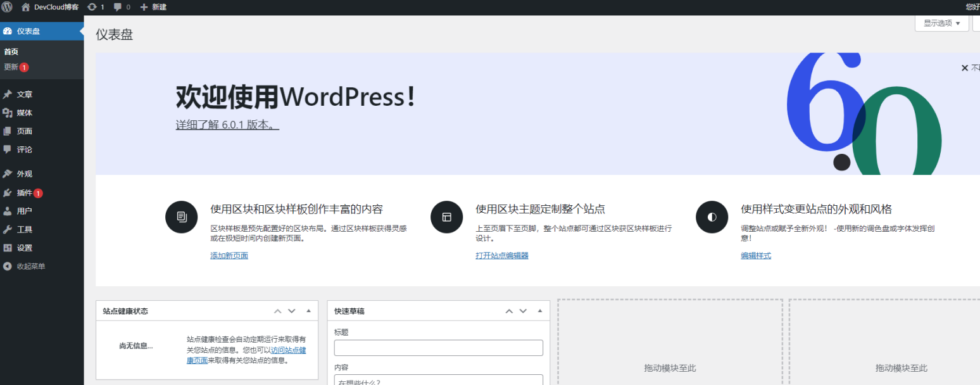Image resolution: width=980 pixels, height=385 pixels.
Task: Click the 仪表盘 page heading
Action: 115,35
